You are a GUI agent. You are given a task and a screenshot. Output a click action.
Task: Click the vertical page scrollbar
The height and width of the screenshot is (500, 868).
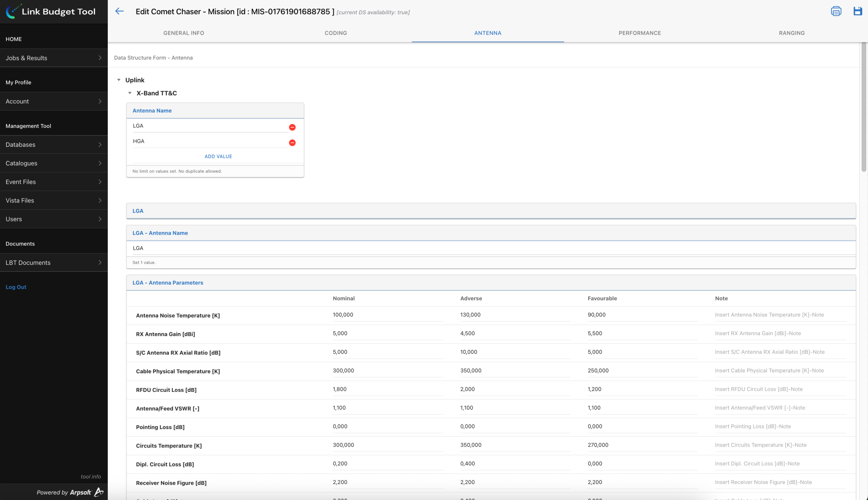coord(864,107)
